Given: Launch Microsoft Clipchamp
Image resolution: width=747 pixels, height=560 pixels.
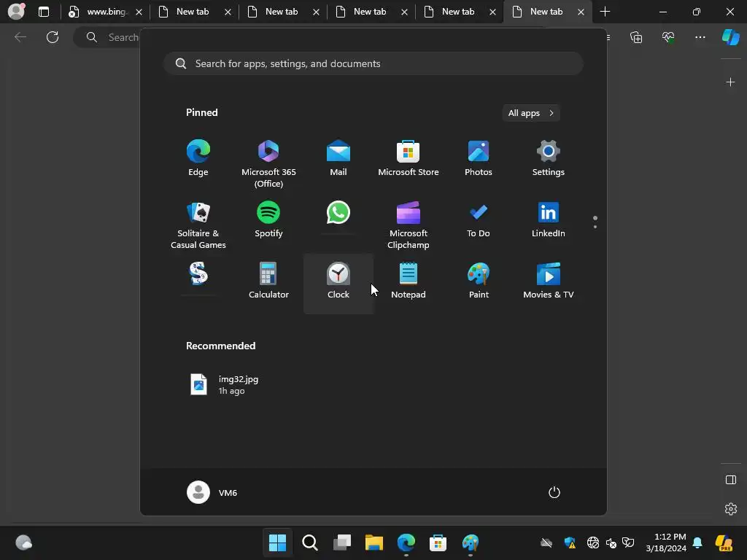Looking at the screenshot, I should pos(409,225).
